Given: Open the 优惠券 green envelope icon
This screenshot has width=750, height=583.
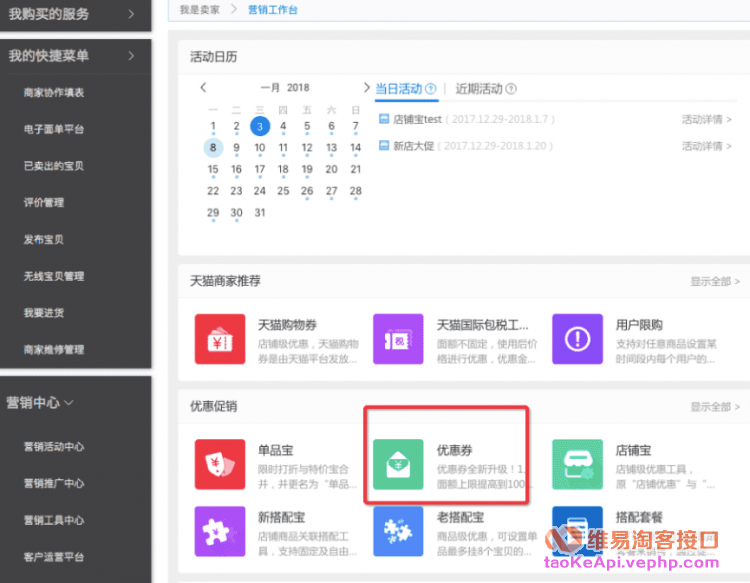Looking at the screenshot, I should [x=398, y=464].
